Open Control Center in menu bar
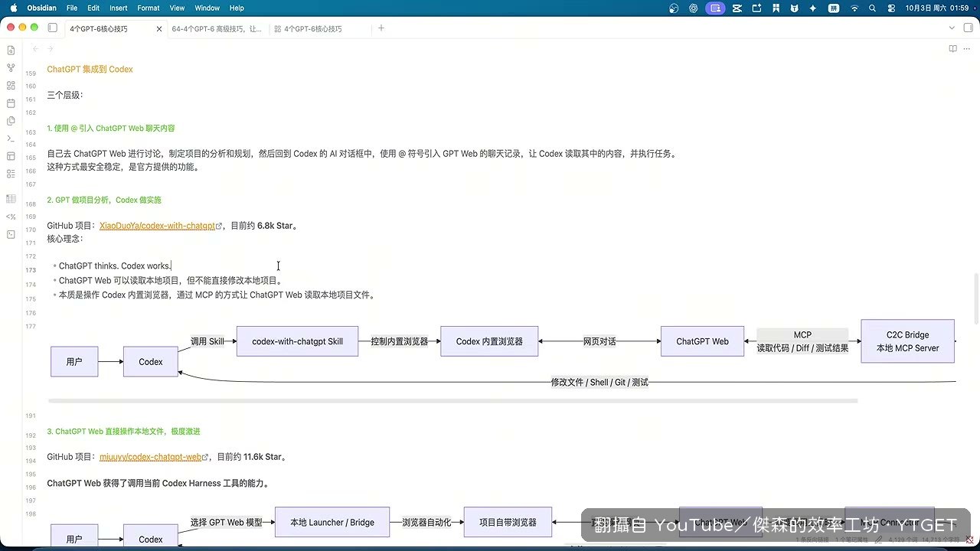Screen dimensions: 980x551 [891, 8]
